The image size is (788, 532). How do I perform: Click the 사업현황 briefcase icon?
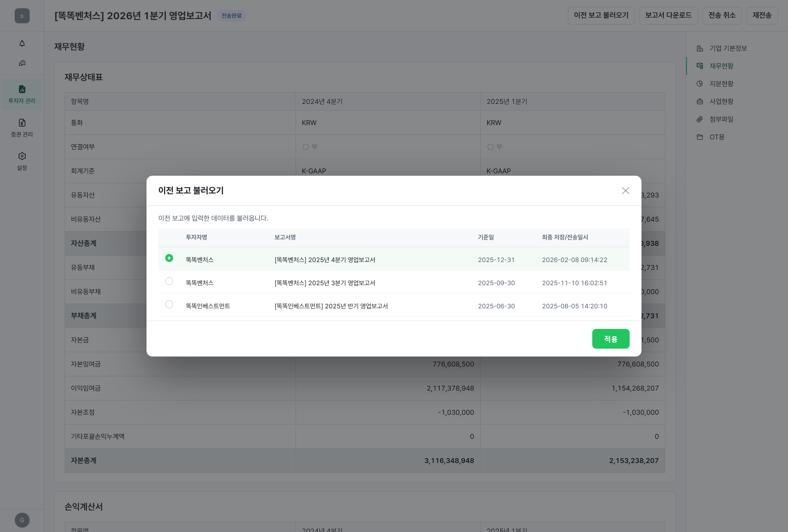coord(700,101)
